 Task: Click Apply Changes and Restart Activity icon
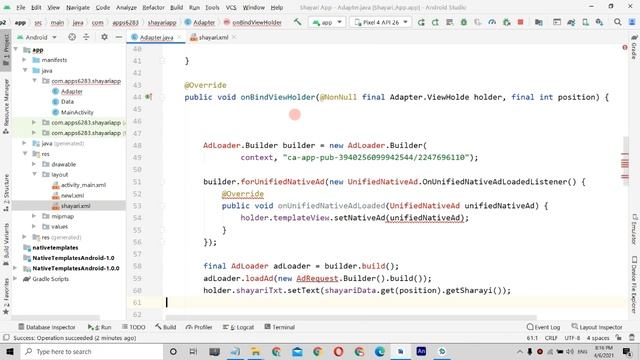click(x=436, y=22)
